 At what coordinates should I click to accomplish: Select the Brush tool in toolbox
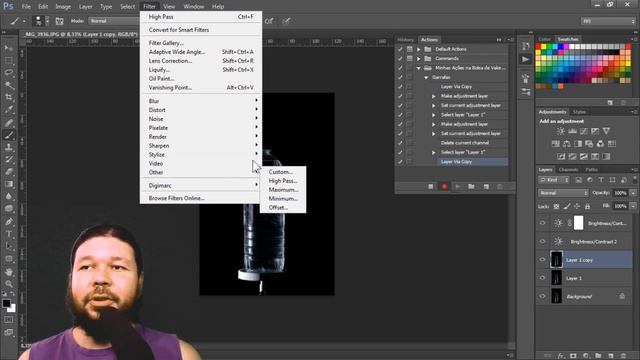pos(9,135)
